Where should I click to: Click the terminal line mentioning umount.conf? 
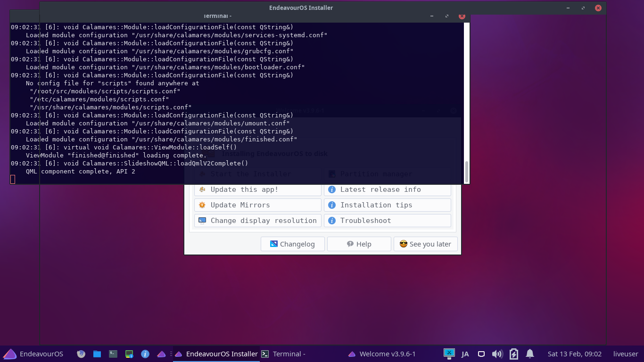point(157,123)
